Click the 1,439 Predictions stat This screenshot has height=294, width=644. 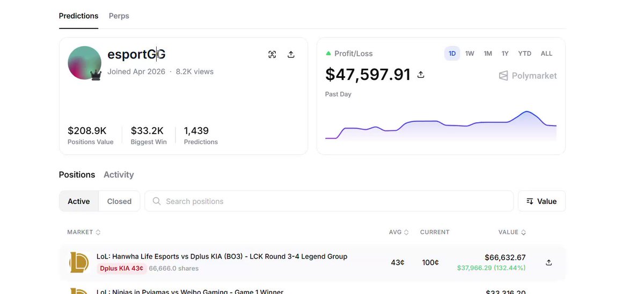201,135
